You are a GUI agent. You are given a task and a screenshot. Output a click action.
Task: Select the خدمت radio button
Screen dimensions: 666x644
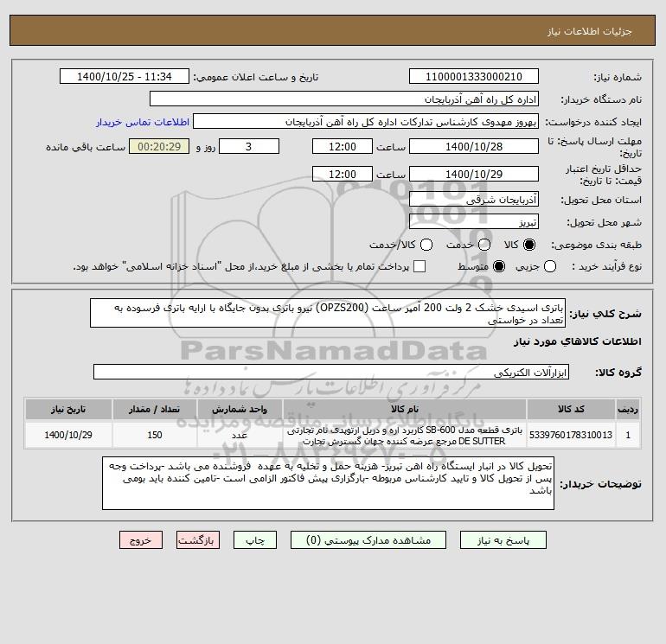pyautogui.click(x=484, y=245)
